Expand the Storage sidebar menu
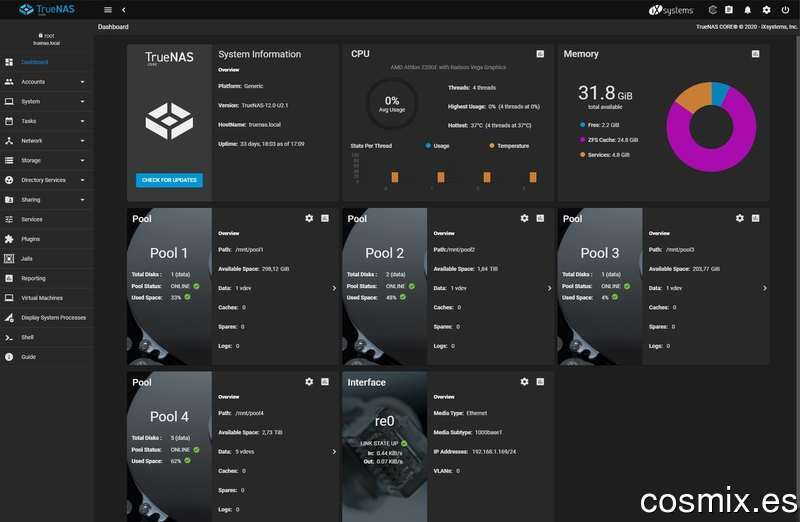 click(x=47, y=160)
